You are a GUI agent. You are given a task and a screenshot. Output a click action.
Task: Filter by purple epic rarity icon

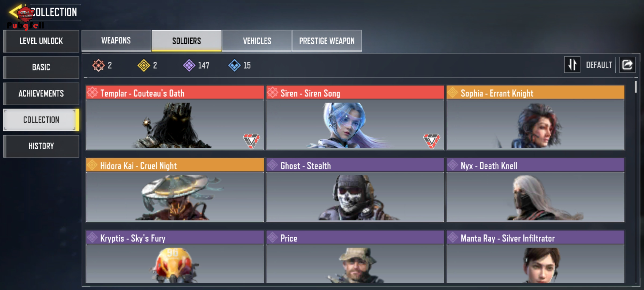(189, 65)
